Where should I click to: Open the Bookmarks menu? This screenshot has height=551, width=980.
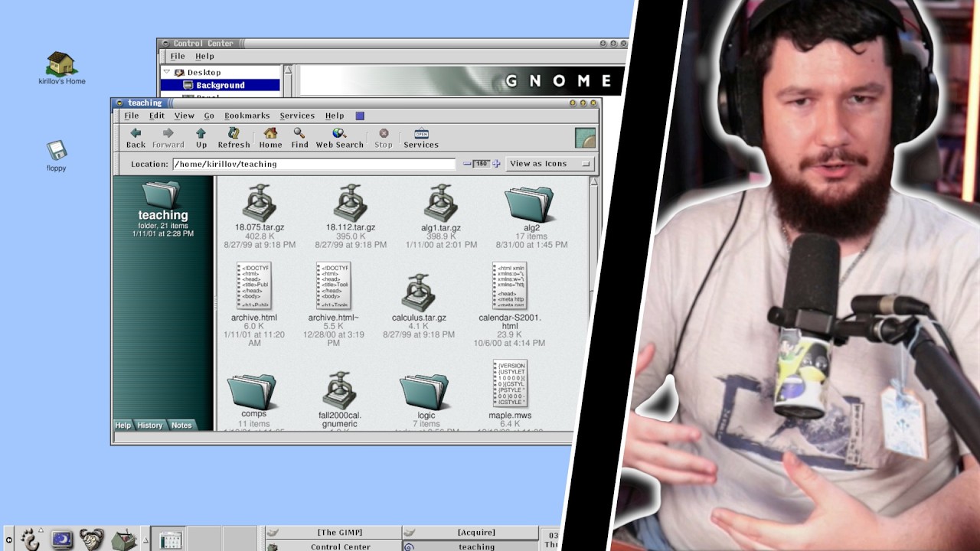pyautogui.click(x=247, y=116)
